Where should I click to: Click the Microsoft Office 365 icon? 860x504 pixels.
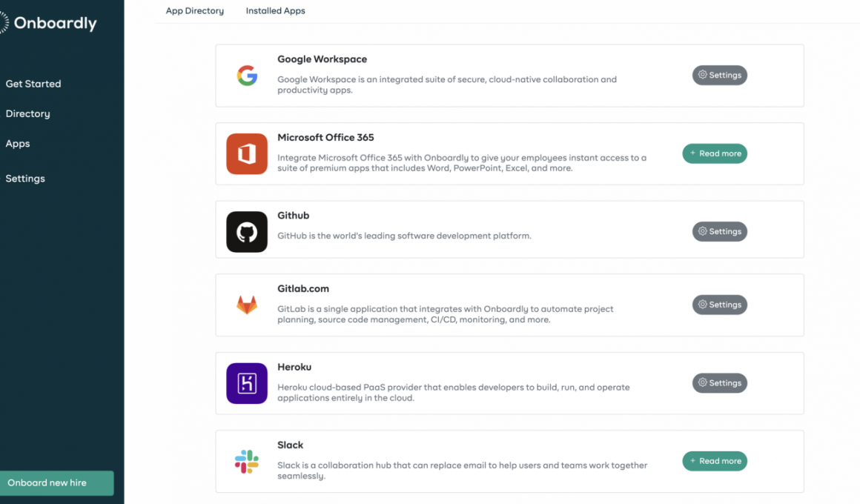(247, 153)
